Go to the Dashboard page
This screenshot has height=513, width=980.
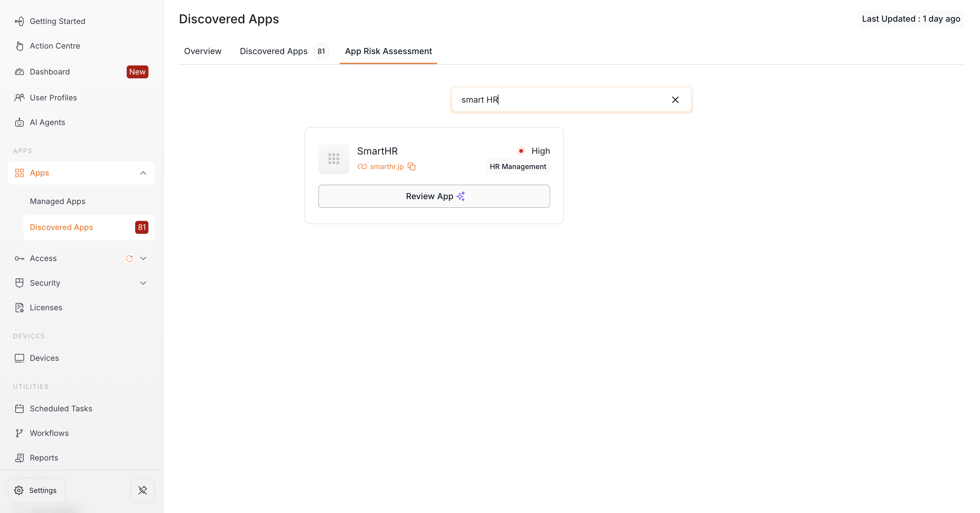(50, 72)
